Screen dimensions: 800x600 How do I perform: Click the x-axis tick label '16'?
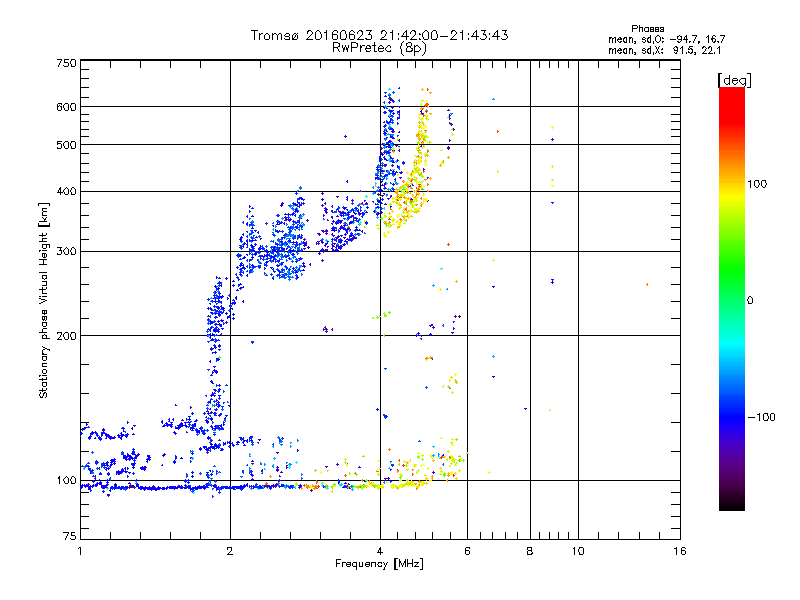(x=680, y=551)
